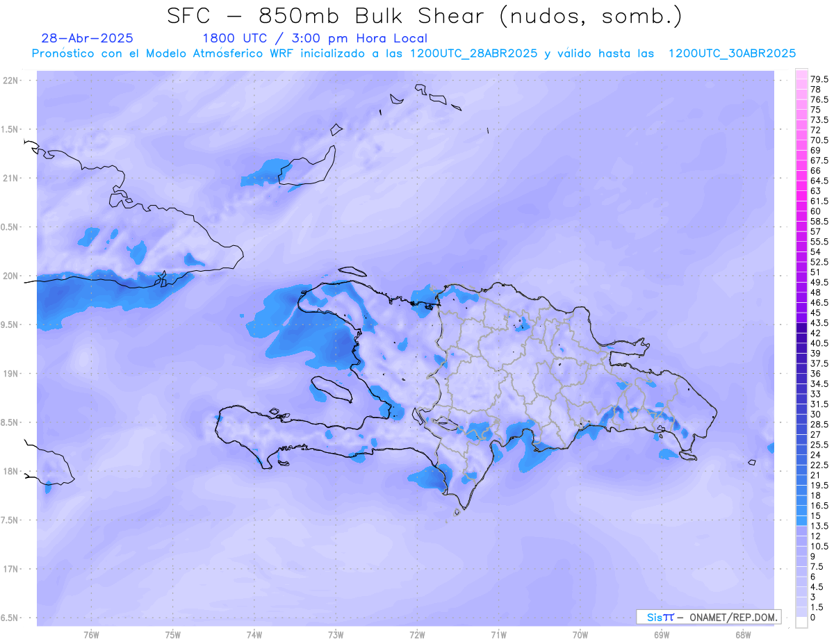Click the "73W" longitude axis label
Screen dimensions: 834x644
pyautogui.click(x=336, y=635)
